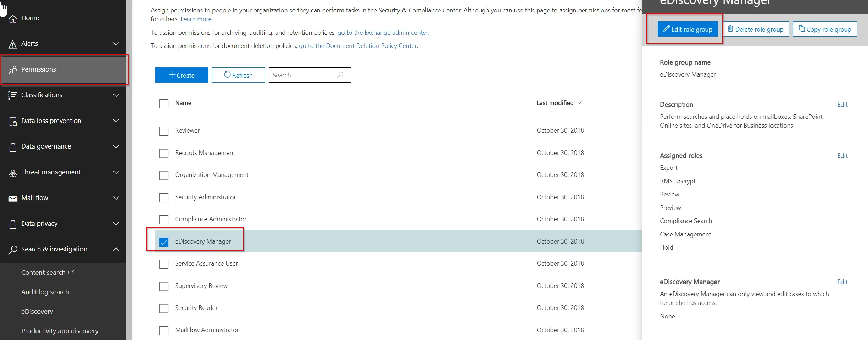Open Audit log search menu item
The height and width of the screenshot is (340, 868).
pyautogui.click(x=45, y=292)
